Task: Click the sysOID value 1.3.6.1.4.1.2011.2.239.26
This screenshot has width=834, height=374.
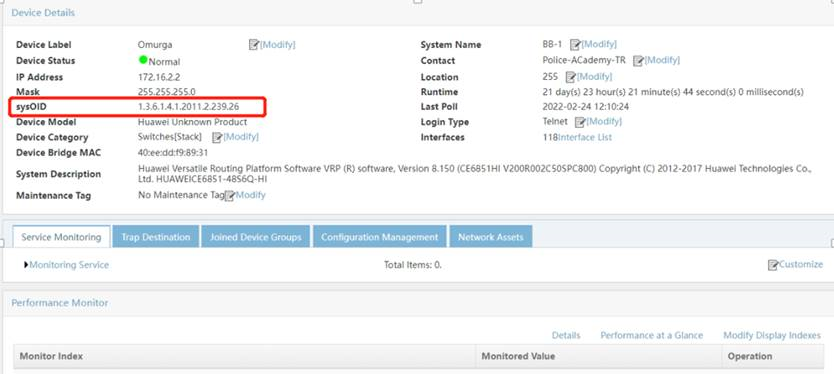Action: pos(188,106)
